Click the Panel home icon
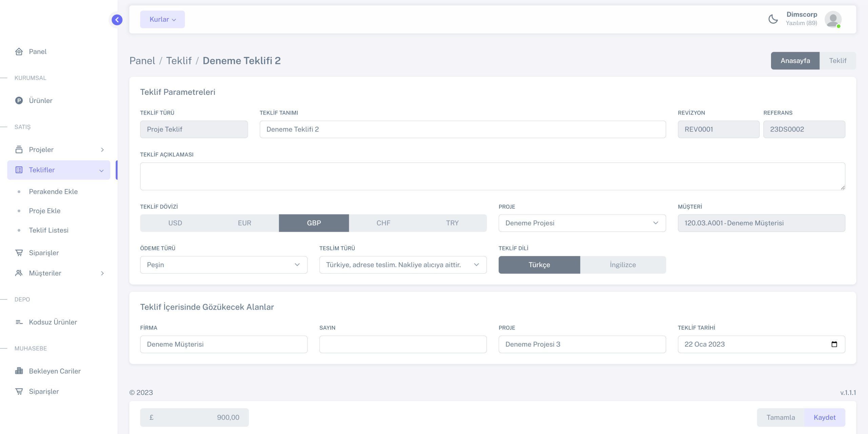 (x=19, y=51)
